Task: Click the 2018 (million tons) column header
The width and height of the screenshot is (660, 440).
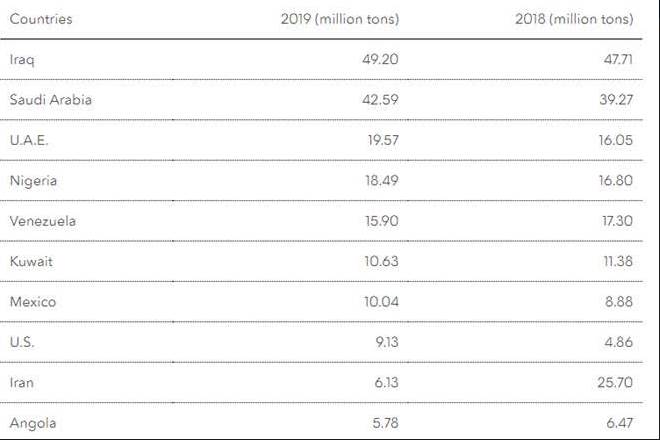Action: pyautogui.click(x=574, y=20)
